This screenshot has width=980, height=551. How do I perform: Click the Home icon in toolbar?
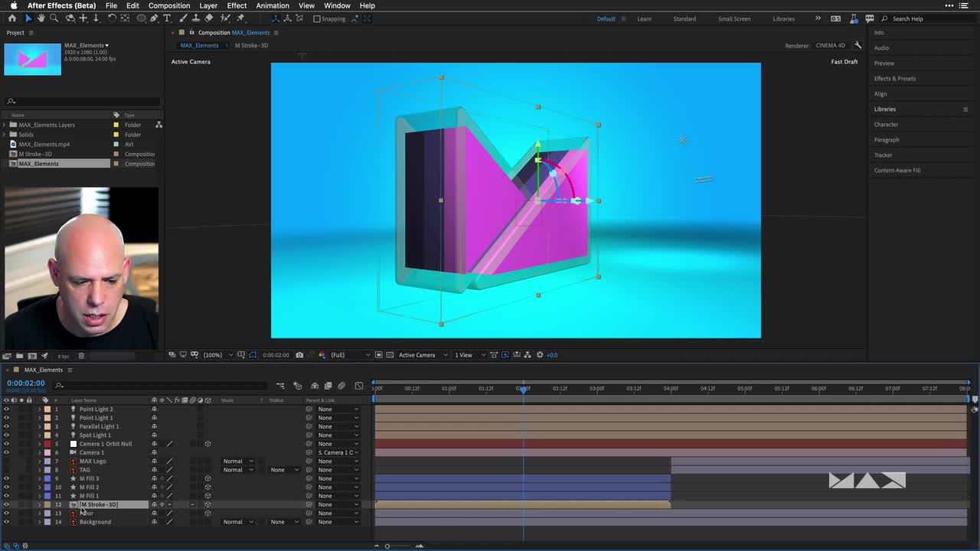(x=12, y=18)
